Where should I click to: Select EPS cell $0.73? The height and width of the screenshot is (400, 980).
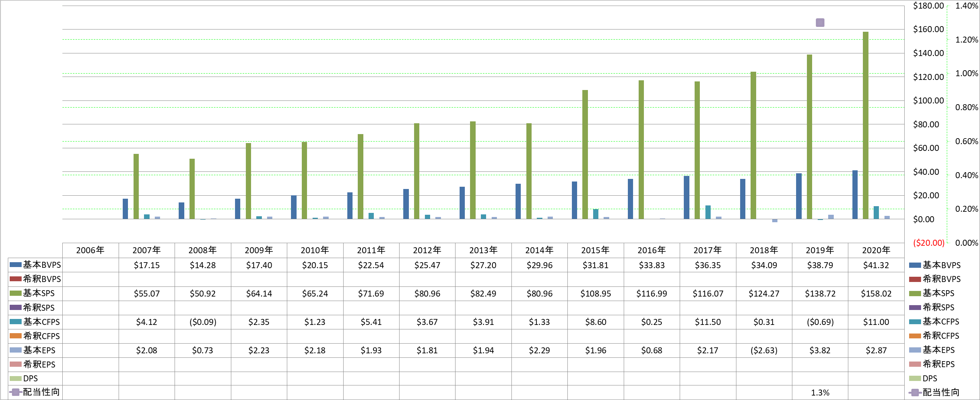[x=203, y=350]
